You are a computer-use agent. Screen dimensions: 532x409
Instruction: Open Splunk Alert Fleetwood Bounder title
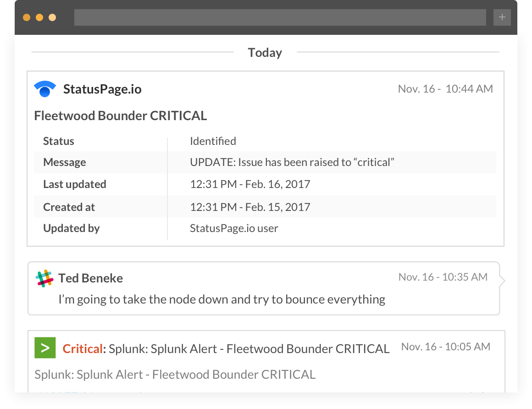(249, 349)
